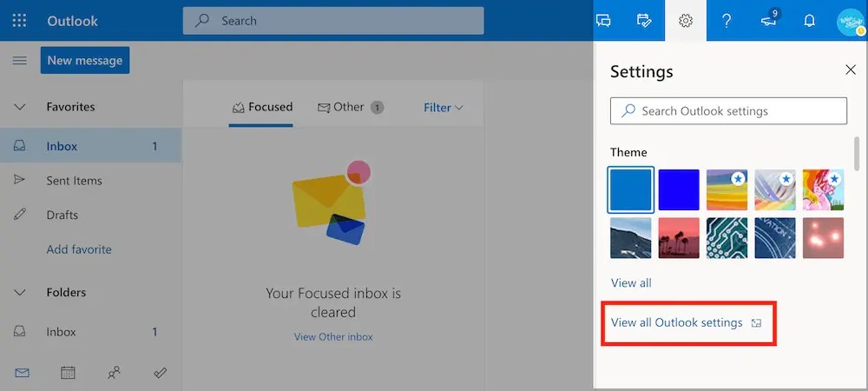Screen dimensions: 868x391
Task: Open View all Outlook settings link
Action: [x=676, y=322]
